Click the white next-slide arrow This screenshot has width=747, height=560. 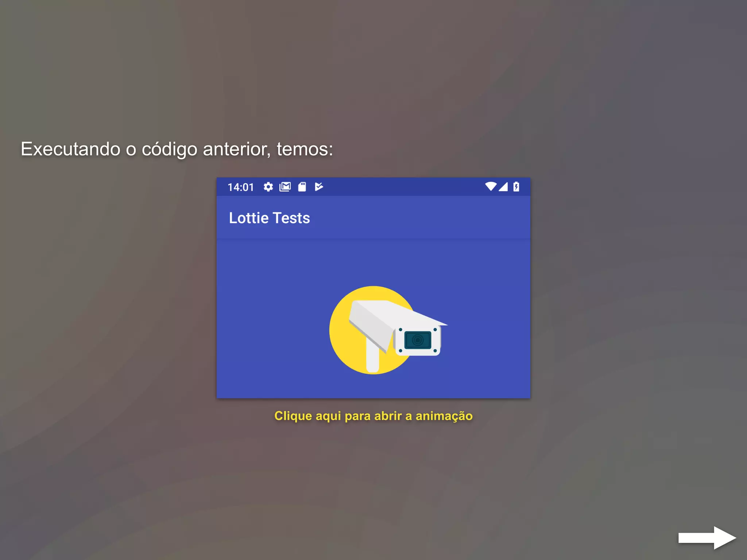[707, 537]
